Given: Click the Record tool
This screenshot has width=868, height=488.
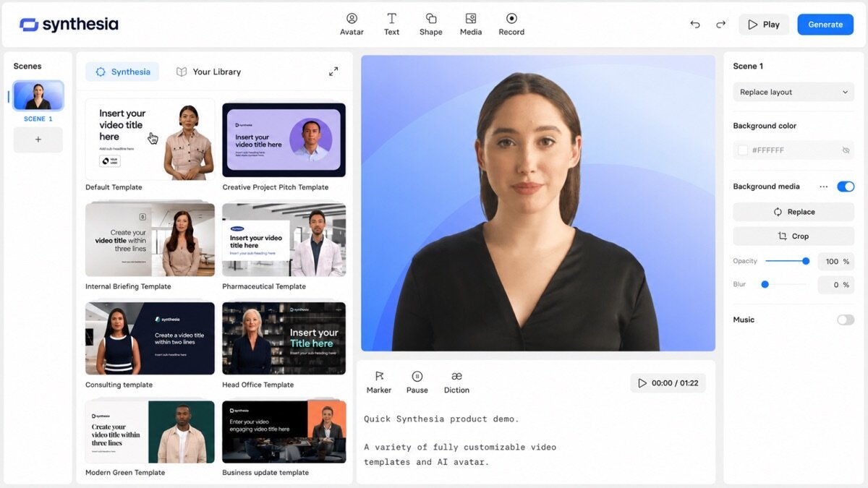Looking at the screenshot, I should (511, 24).
